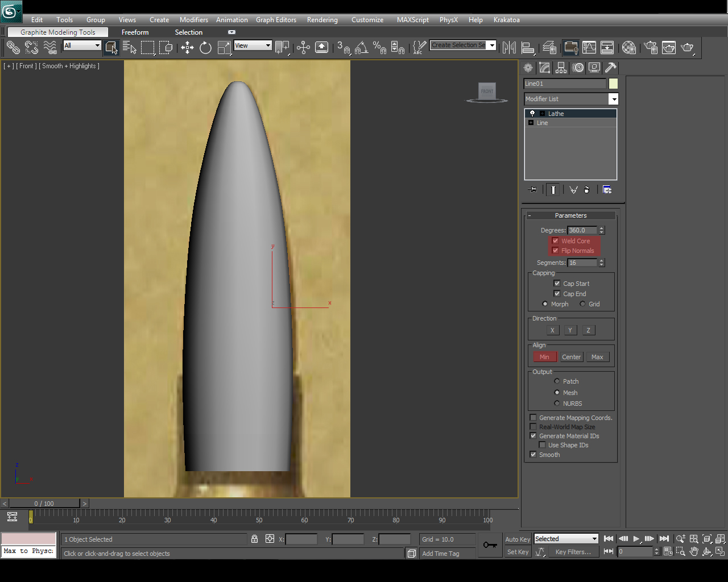The height and width of the screenshot is (582, 728).
Task: Select the Select and Move tool
Action: pyautogui.click(x=188, y=47)
